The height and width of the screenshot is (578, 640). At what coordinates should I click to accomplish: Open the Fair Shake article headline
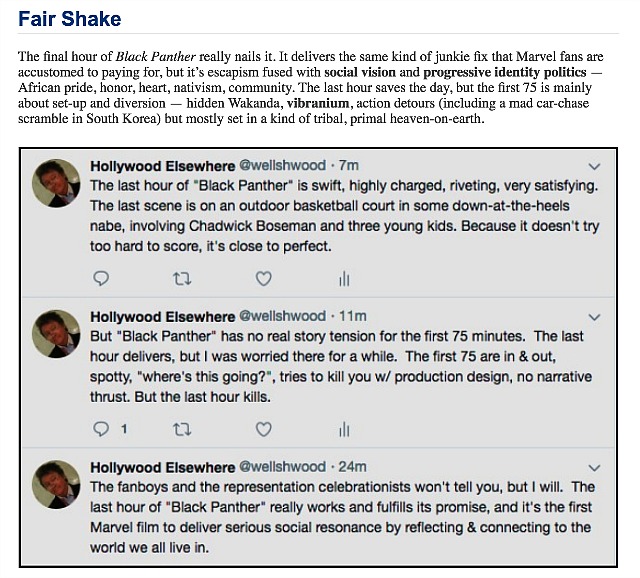(x=70, y=19)
